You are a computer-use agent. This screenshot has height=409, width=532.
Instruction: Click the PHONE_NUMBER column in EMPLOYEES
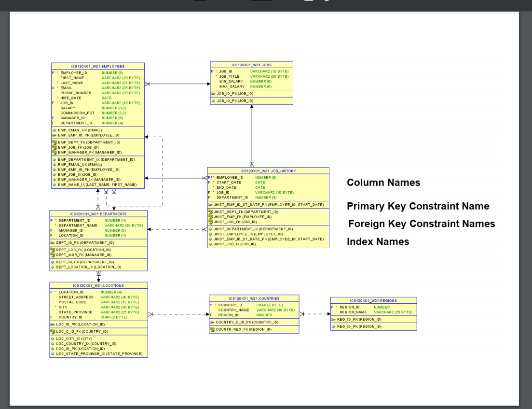76,93
